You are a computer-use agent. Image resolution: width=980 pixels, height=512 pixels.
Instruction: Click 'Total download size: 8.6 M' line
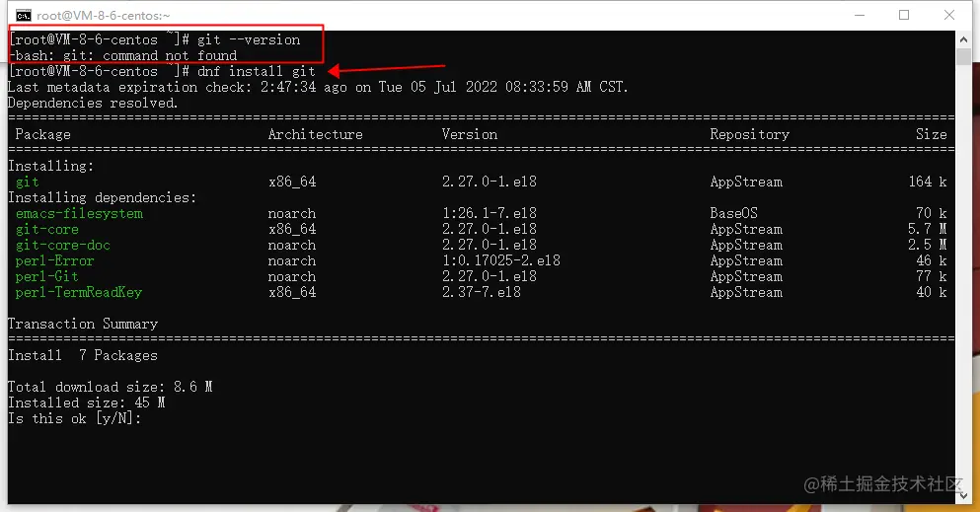(x=110, y=387)
